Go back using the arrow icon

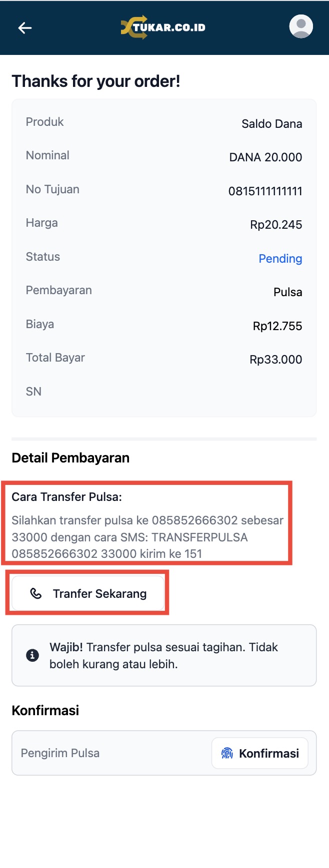tap(25, 28)
